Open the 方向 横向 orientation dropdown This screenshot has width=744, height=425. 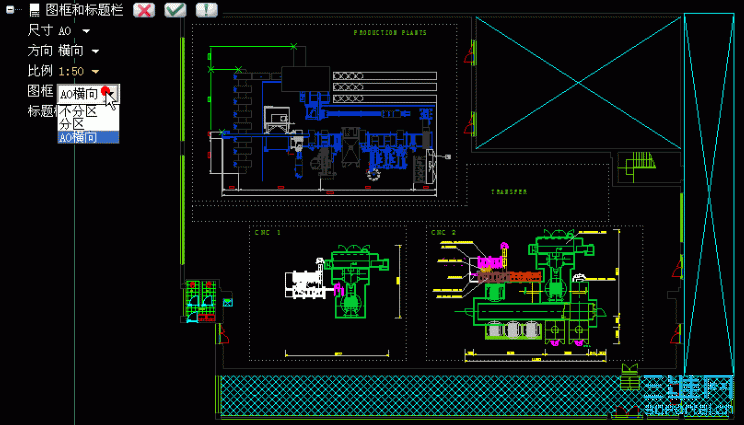95,51
